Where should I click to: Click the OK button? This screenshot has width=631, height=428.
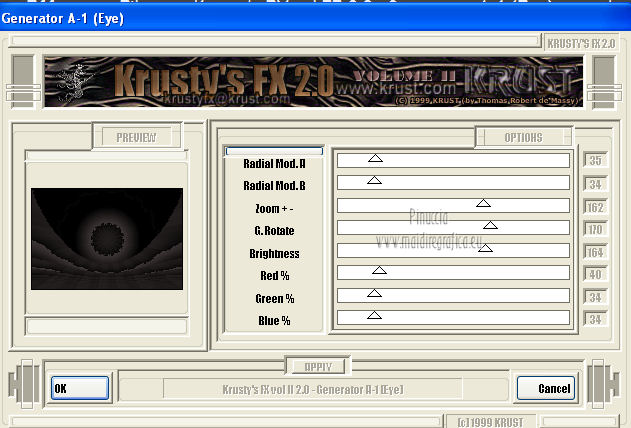coord(80,388)
